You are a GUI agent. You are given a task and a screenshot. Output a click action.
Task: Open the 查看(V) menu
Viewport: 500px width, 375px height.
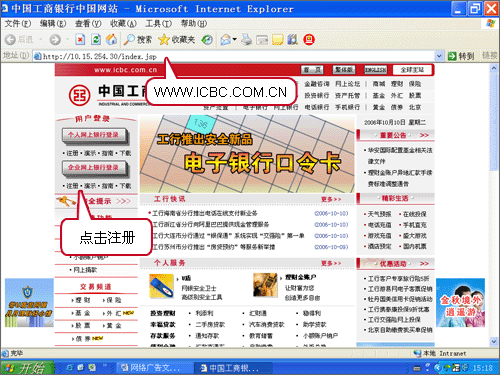pyautogui.click(x=88, y=24)
